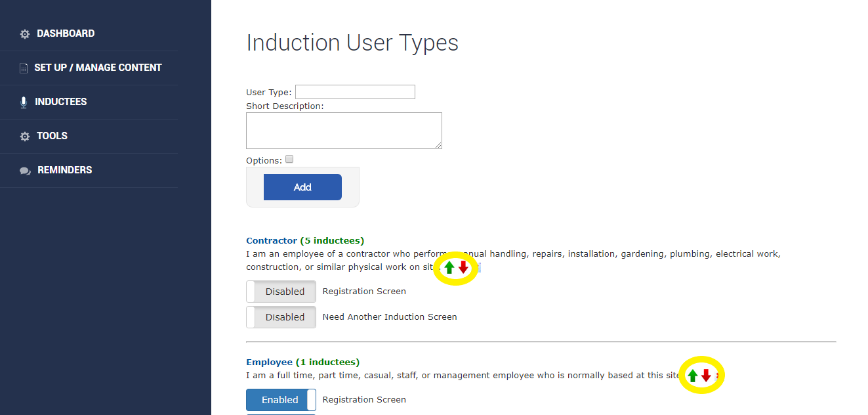Click the document icon beside Set Up
The image size is (868, 415).
[x=24, y=68]
